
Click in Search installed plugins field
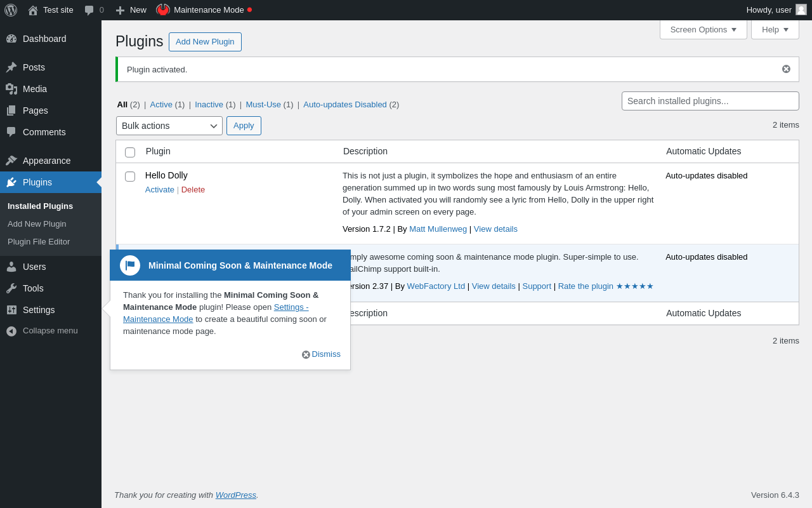pos(710,101)
